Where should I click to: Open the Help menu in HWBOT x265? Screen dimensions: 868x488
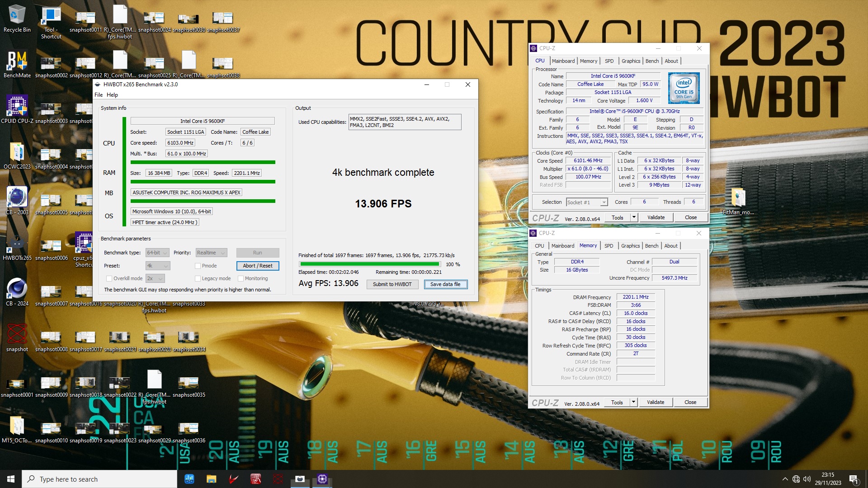(x=112, y=95)
